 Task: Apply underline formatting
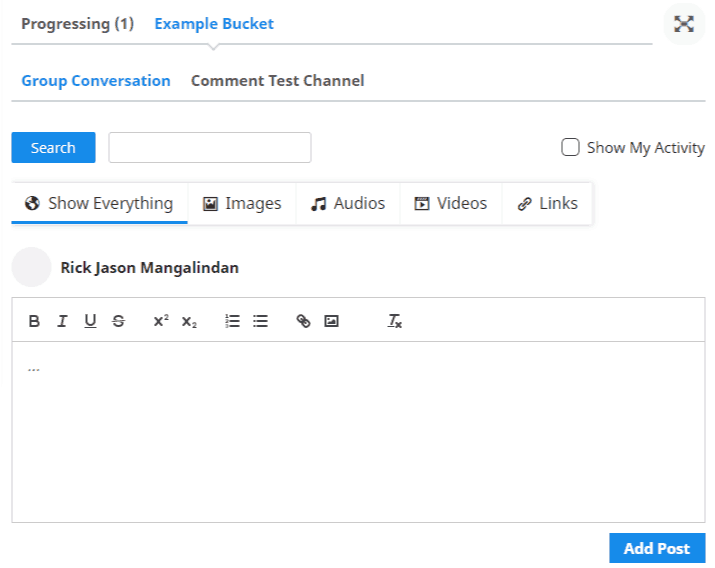pos(90,321)
